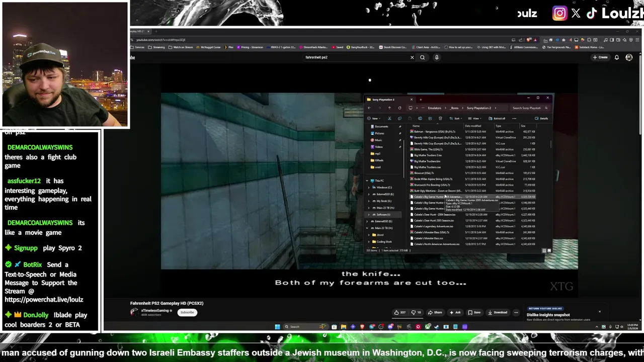This screenshot has width=644, height=362.
Task: Open the See more ellipsis in Explorer
Action: click(514, 119)
